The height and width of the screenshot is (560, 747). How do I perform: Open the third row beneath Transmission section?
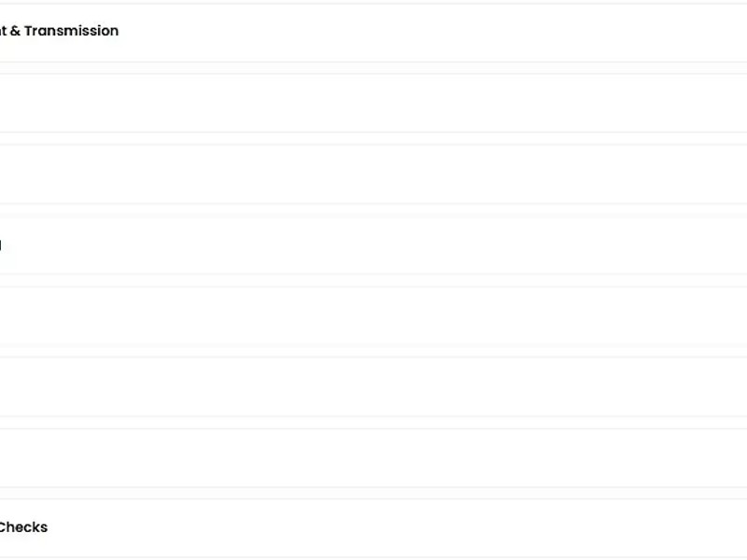tap(373, 245)
